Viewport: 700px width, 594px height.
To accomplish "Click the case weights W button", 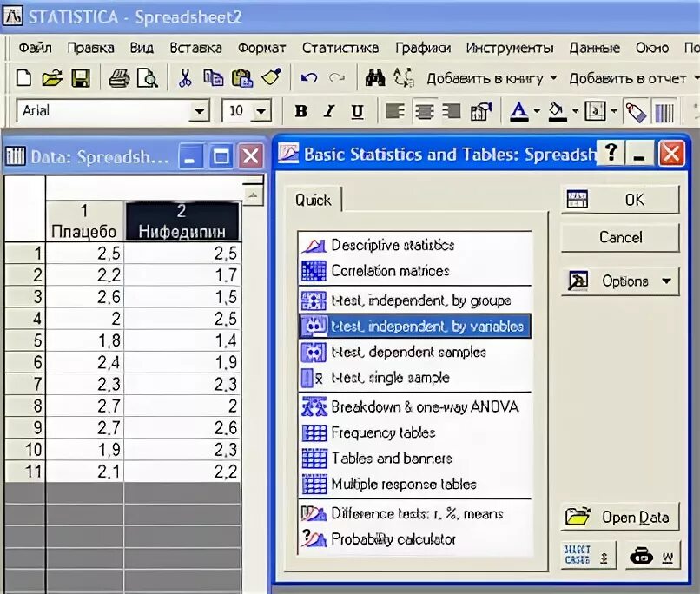I will (652, 555).
